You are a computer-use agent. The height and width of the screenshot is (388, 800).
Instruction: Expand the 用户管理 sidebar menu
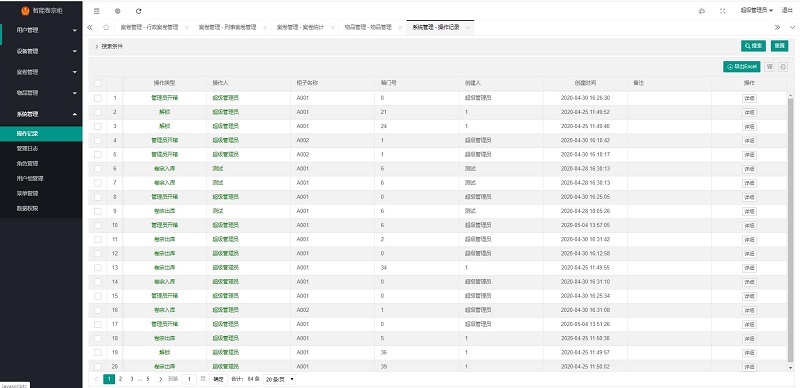41,30
